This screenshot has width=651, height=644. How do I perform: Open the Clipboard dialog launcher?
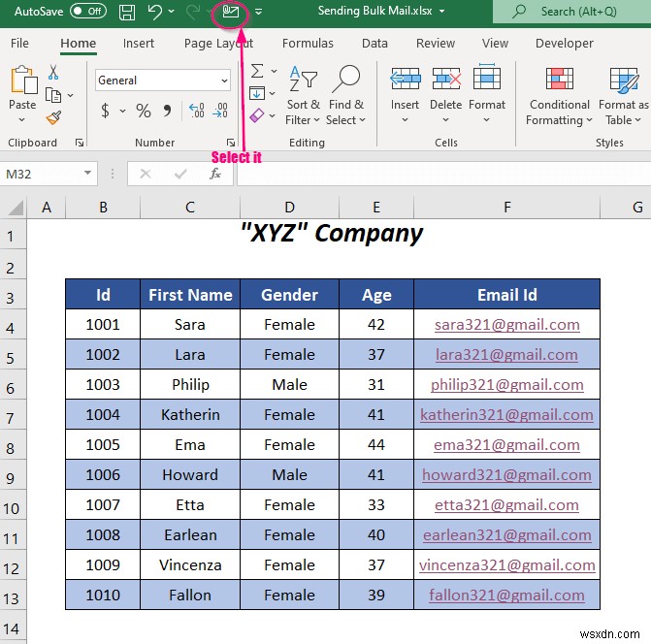pos(79,143)
